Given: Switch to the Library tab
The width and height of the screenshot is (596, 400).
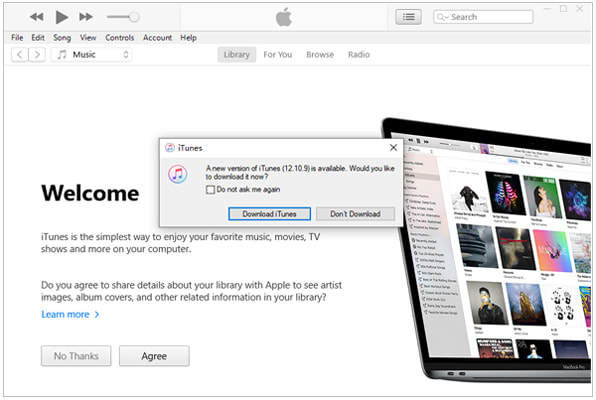Looking at the screenshot, I should [236, 55].
